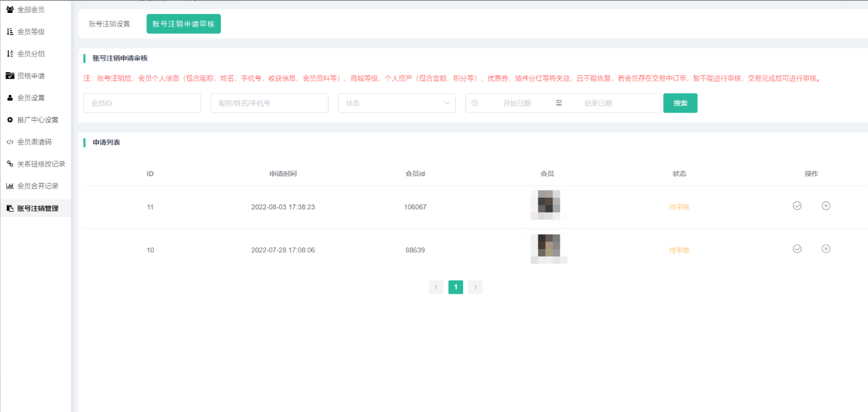Switch to 账号注销设置 tab
This screenshot has height=412, width=868.
[x=109, y=24]
